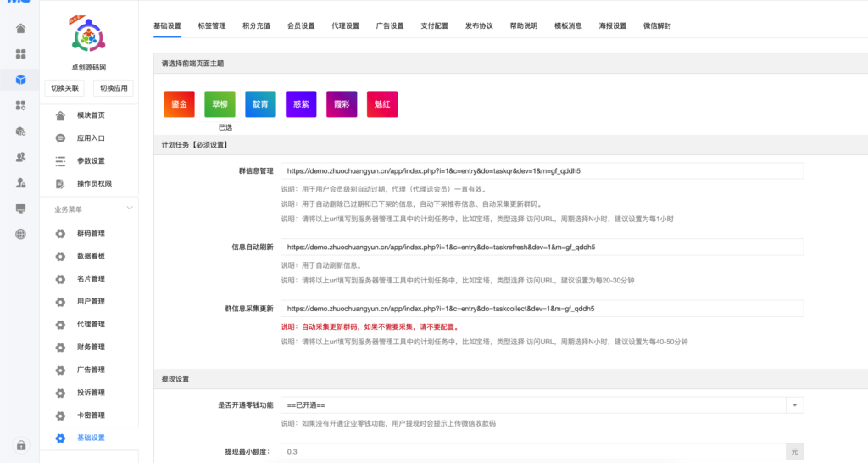Viewport: 868px width, 463px height.
Task: Open the 会员设置 tab
Action: tap(301, 26)
